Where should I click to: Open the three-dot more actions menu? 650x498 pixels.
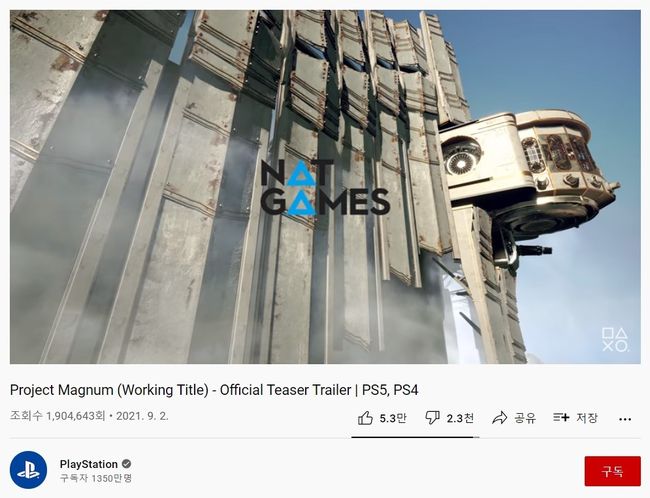[x=625, y=419]
